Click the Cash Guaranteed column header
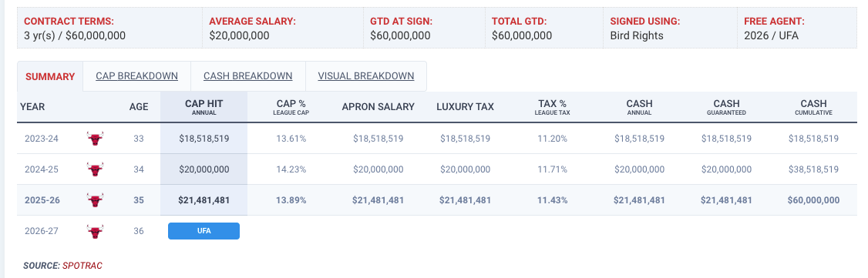Viewport: 868px width, 278px height. 726,107
